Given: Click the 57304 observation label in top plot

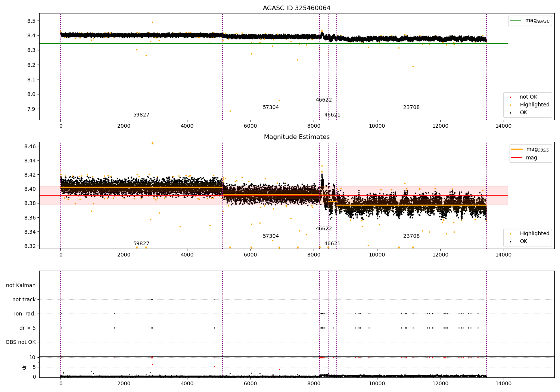Looking at the screenshot, I should pyautogui.click(x=271, y=108).
